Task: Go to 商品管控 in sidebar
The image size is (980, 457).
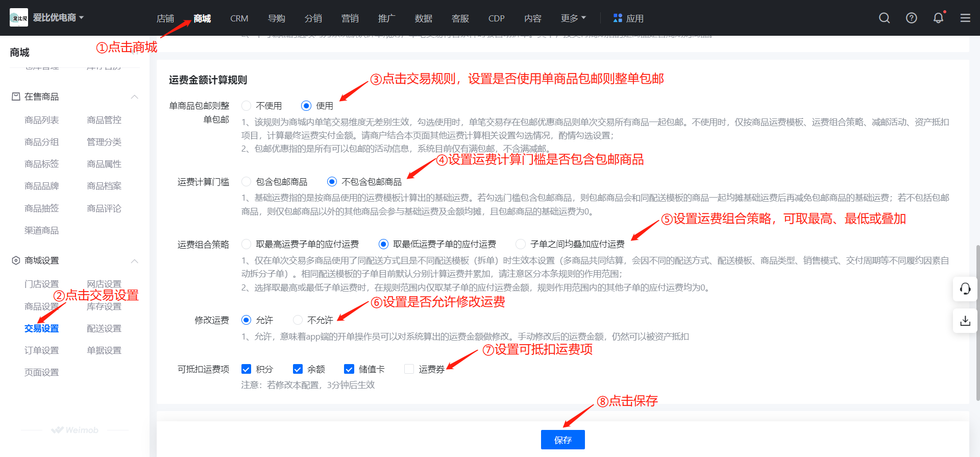Action: point(104,120)
